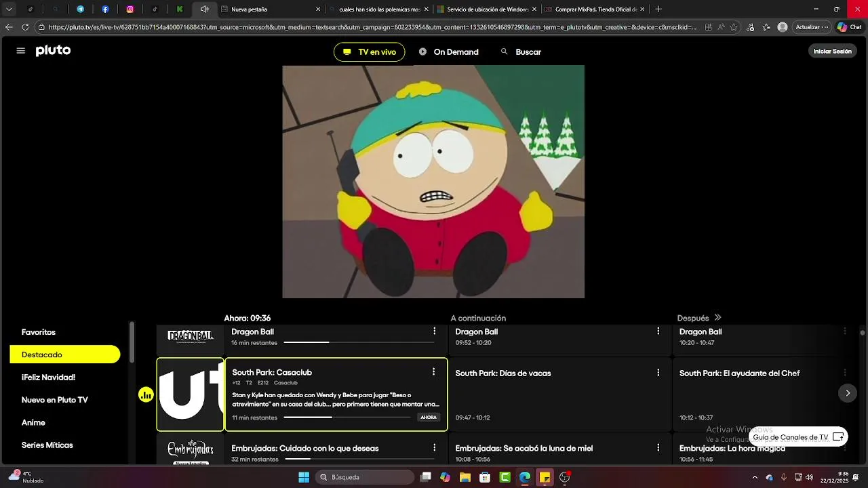
Task: Click the Dragon Ball channel logo
Action: [191, 336]
